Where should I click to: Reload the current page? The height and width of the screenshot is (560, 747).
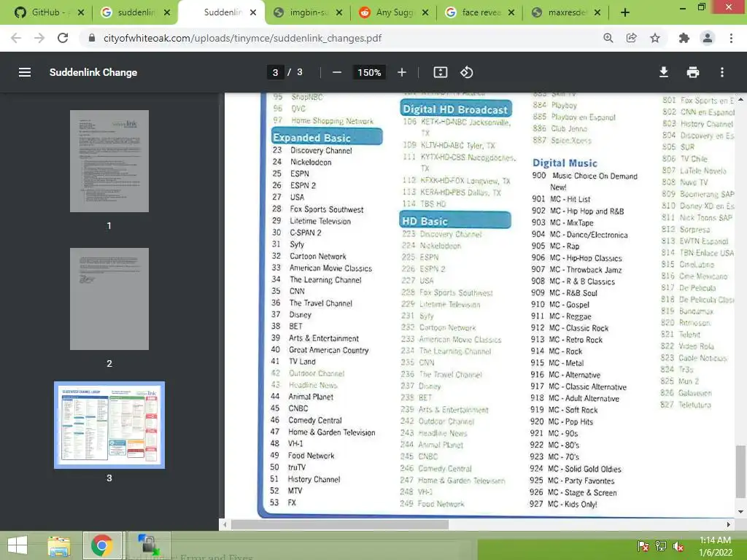[x=63, y=38]
